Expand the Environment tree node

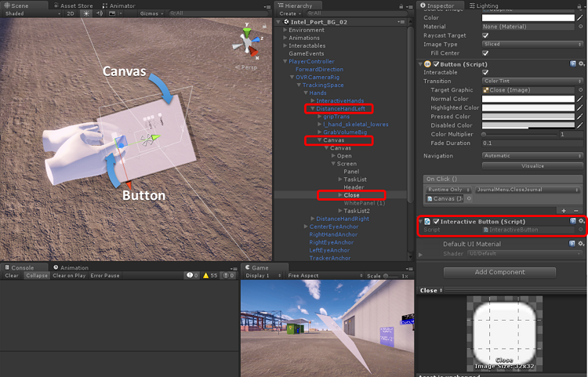285,30
